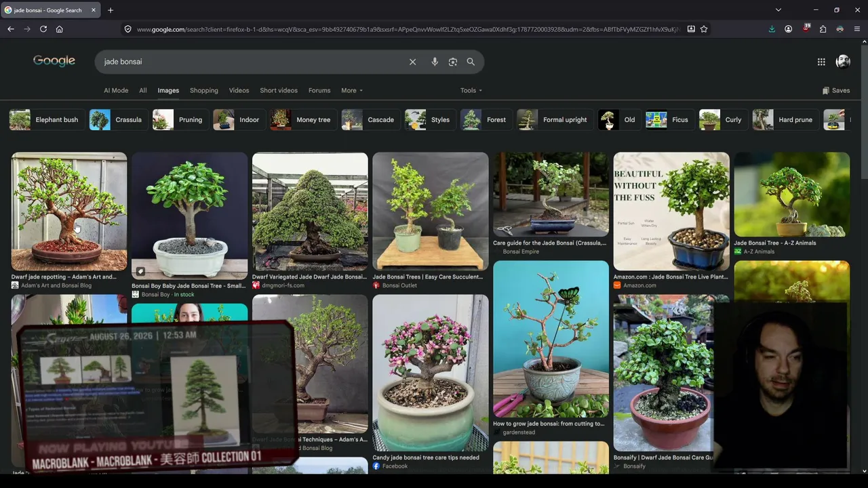868x488 pixels.
Task: Switch to the All results tab
Action: coord(143,90)
